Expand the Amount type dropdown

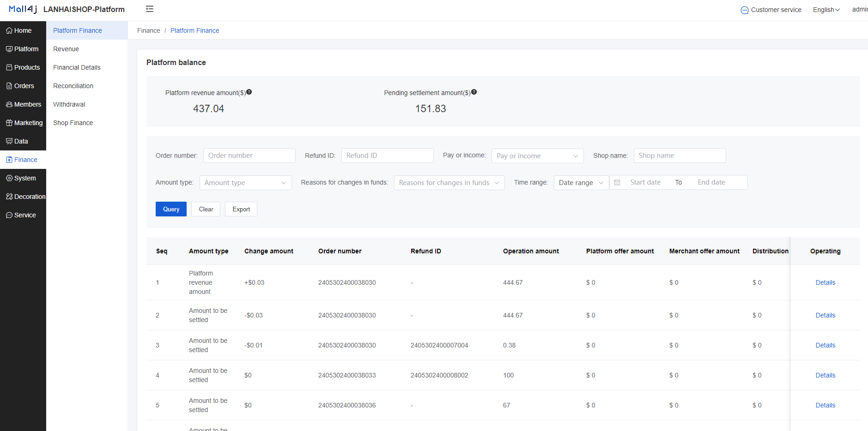click(x=246, y=183)
